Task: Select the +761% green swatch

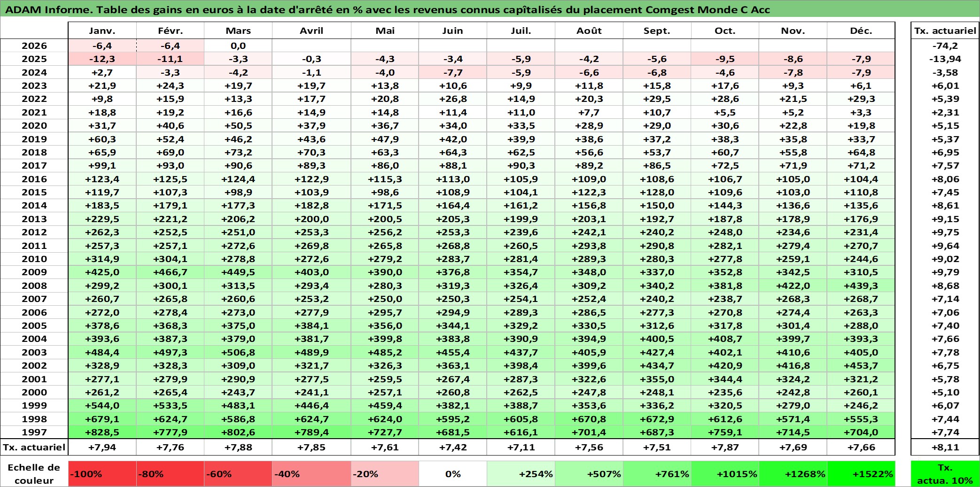Action: click(x=657, y=474)
